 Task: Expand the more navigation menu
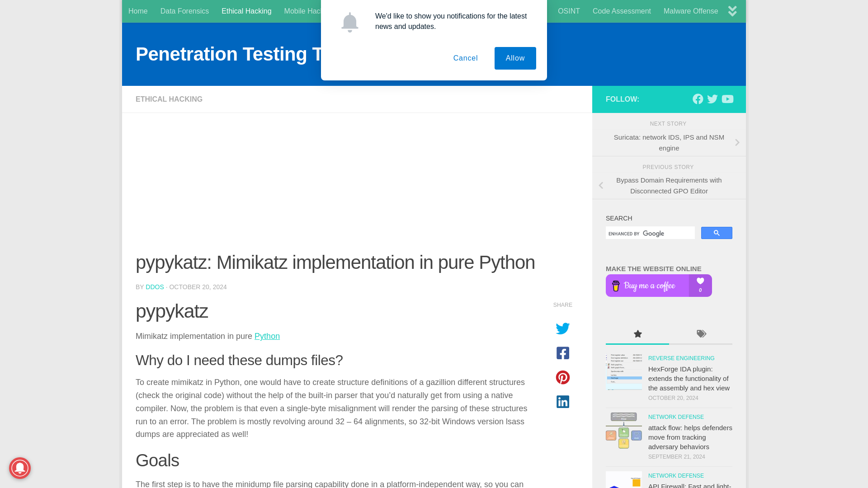(732, 11)
